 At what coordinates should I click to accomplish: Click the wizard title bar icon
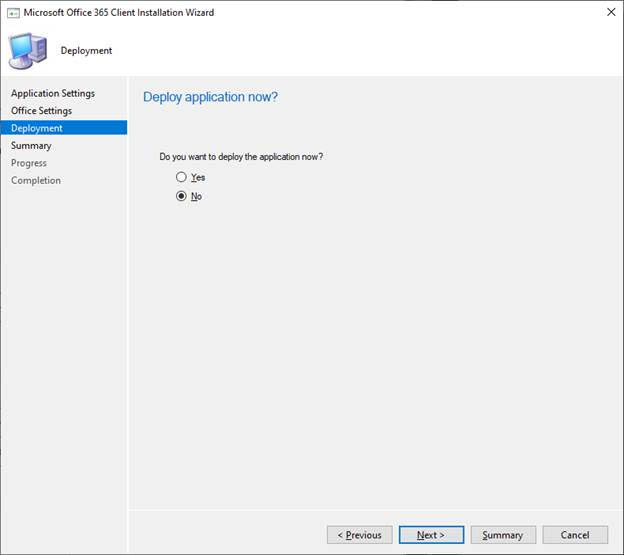tap(13, 13)
